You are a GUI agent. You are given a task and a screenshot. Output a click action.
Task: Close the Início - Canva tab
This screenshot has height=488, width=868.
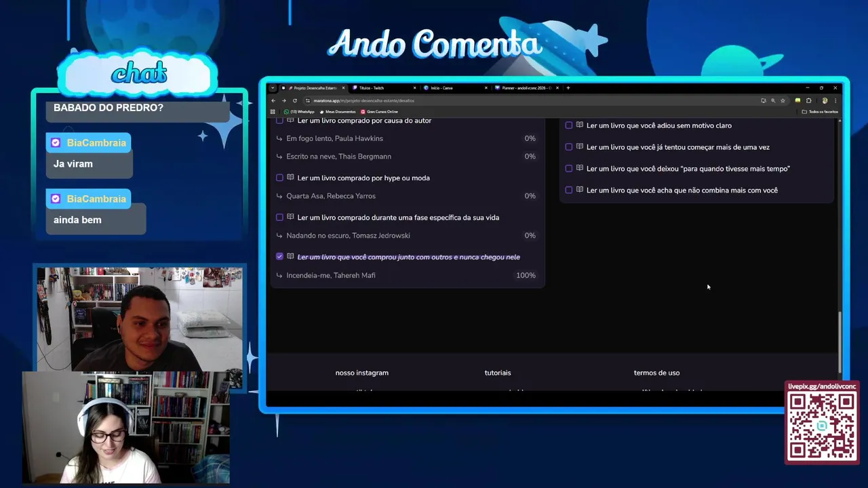(486, 87)
